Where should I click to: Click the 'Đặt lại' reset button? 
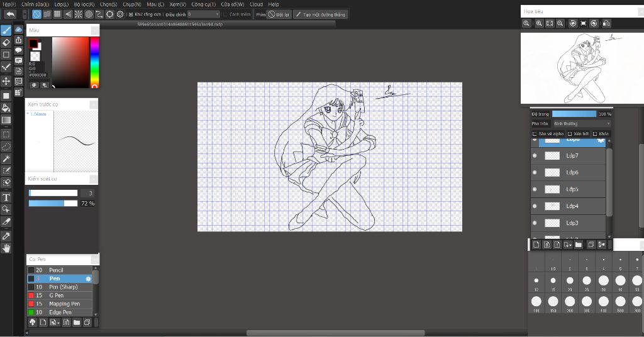pyautogui.click(x=279, y=14)
